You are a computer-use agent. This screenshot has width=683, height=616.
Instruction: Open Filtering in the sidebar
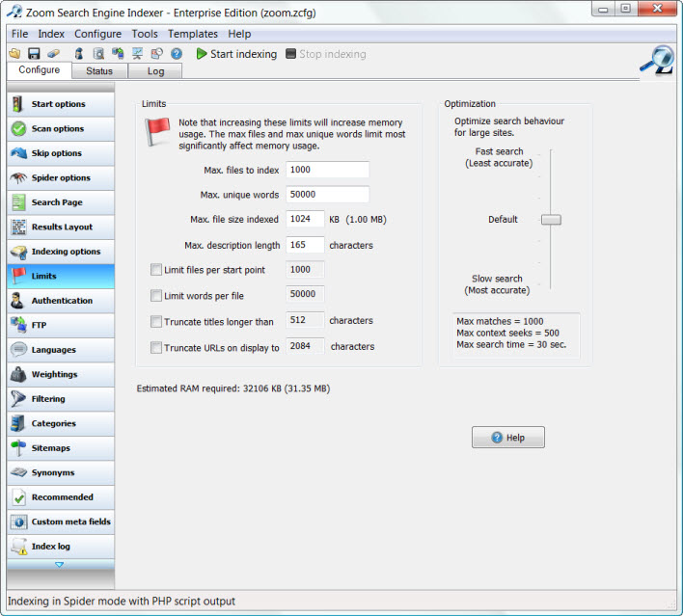pyautogui.click(x=61, y=399)
